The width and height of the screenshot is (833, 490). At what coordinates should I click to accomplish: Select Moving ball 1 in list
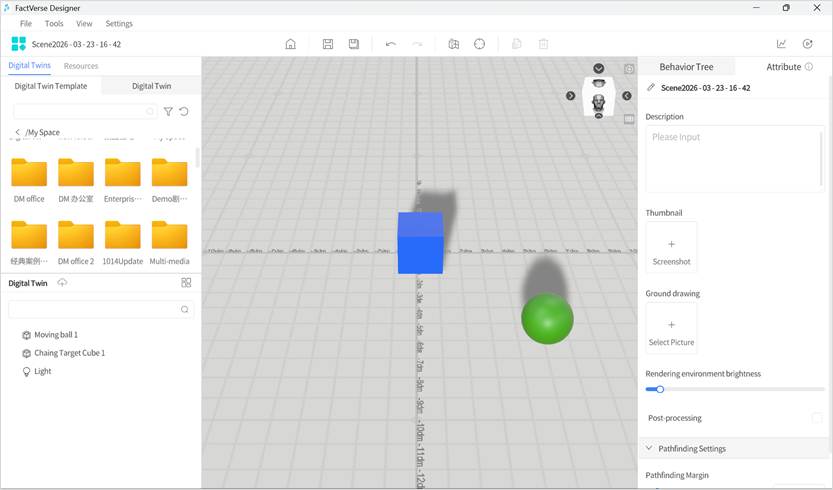click(x=56, y=335)
